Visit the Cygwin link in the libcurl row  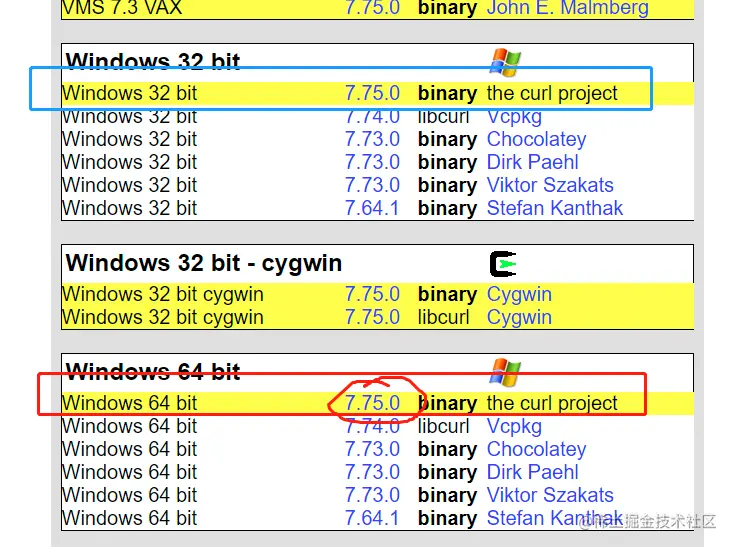(x=519, y=317)
